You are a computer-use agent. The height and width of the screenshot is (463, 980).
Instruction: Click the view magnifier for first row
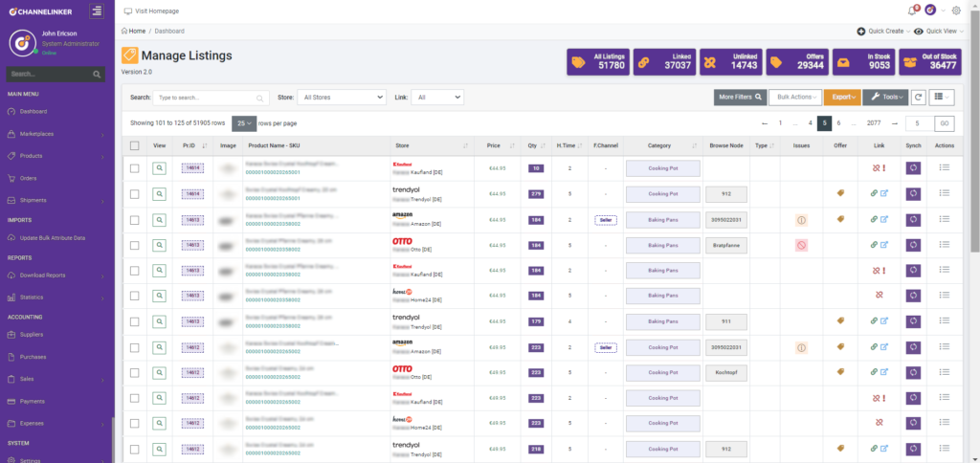tap(160, 167)
